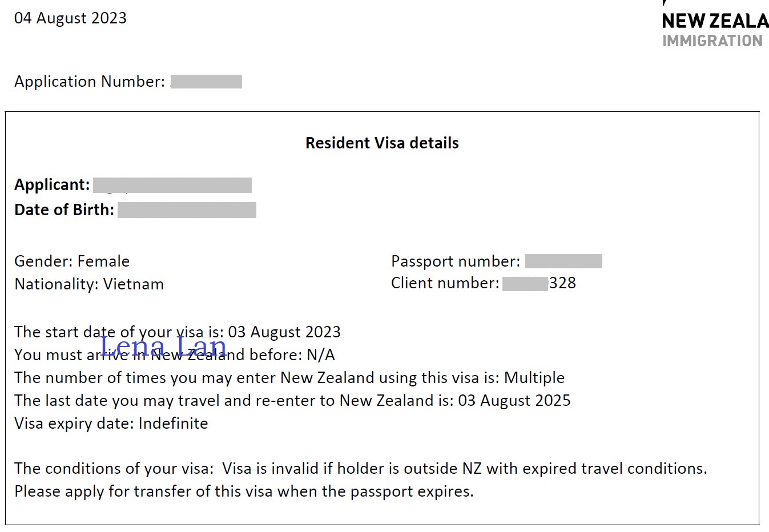This screenshot has height=532, width=769.
Task: Click the conditions of your visa sentence
Action: click(361, 469)
